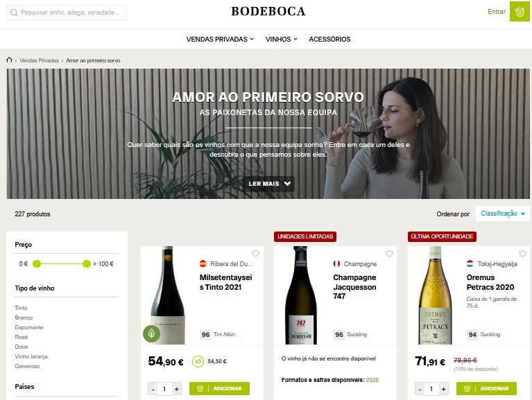Click the x3 bulk price badge

198,361
